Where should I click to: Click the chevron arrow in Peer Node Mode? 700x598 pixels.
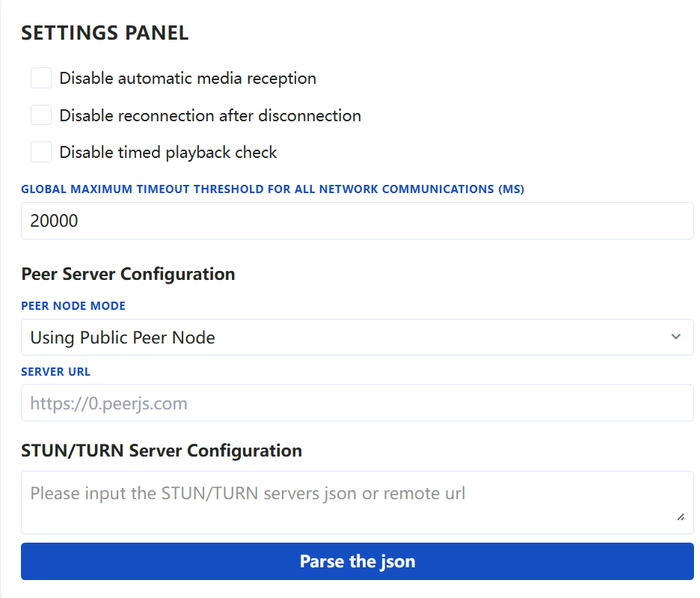(675, 338)
